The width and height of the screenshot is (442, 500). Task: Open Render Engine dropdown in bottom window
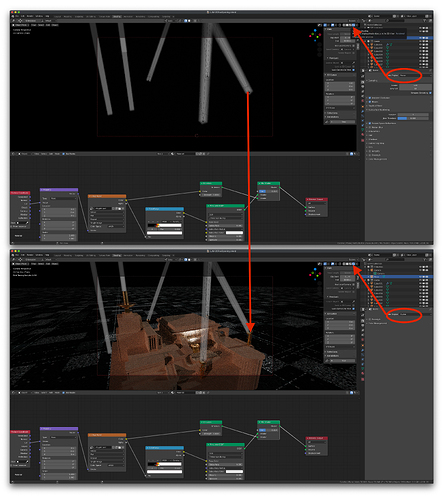415,314
